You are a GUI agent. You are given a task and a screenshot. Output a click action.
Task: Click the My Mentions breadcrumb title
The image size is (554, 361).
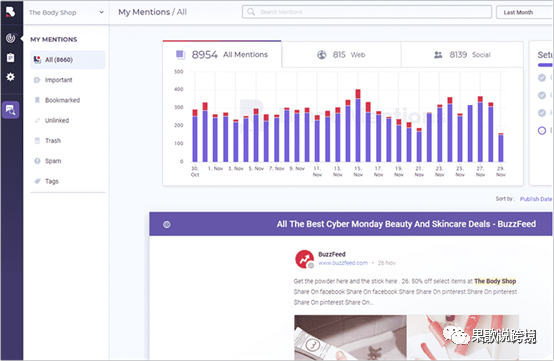click(x=144, y=12)
